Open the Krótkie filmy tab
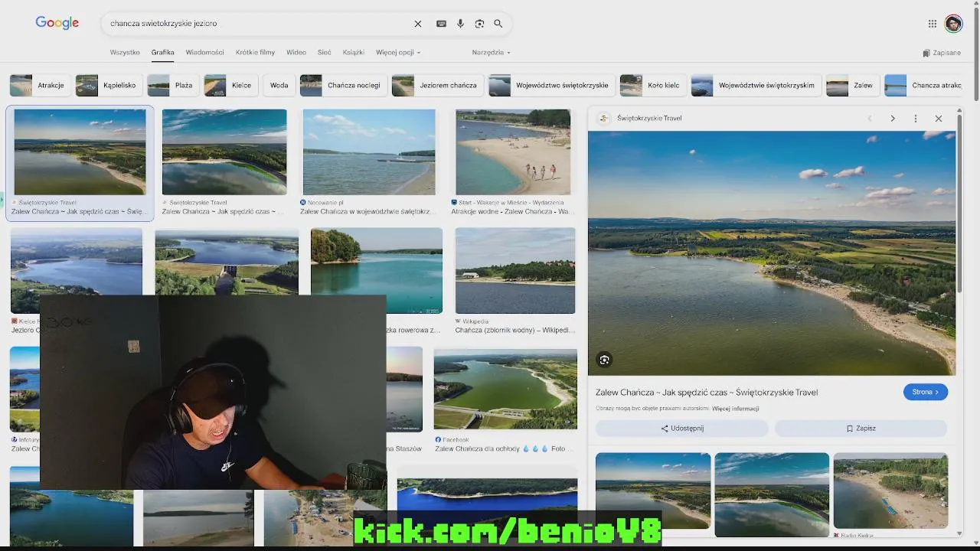 [x=255, y=53]
